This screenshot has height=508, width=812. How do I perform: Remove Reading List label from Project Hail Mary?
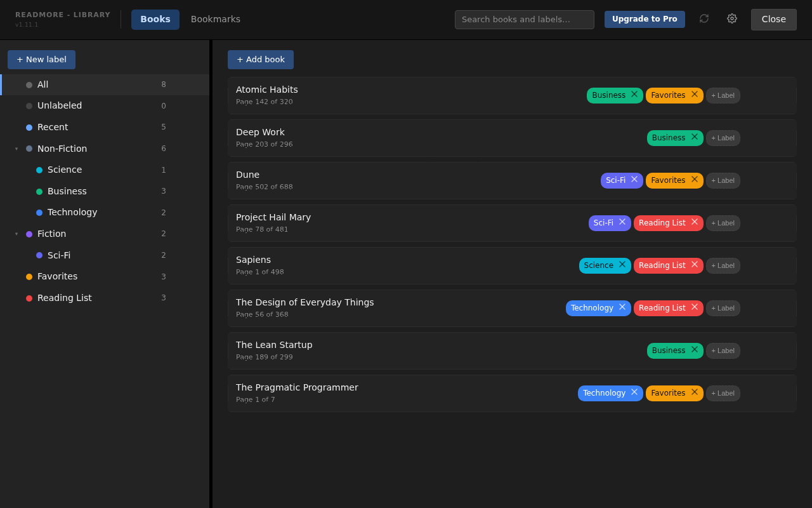(x=695, y=222)
